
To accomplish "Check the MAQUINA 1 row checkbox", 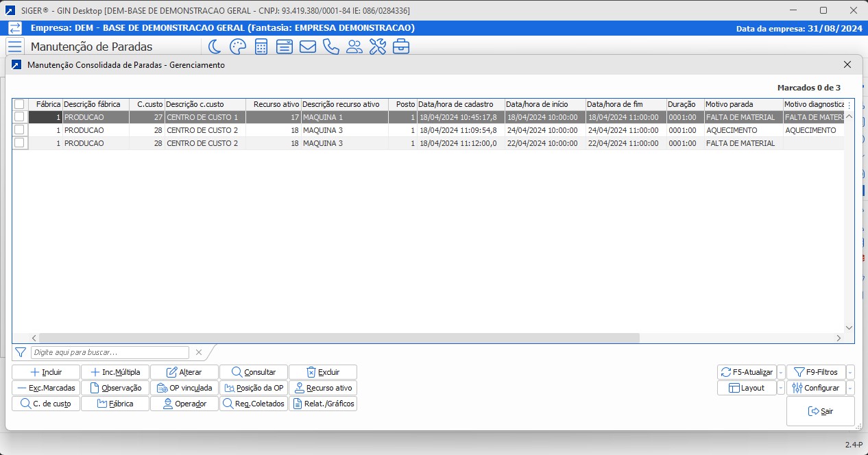I will [19, 117].
